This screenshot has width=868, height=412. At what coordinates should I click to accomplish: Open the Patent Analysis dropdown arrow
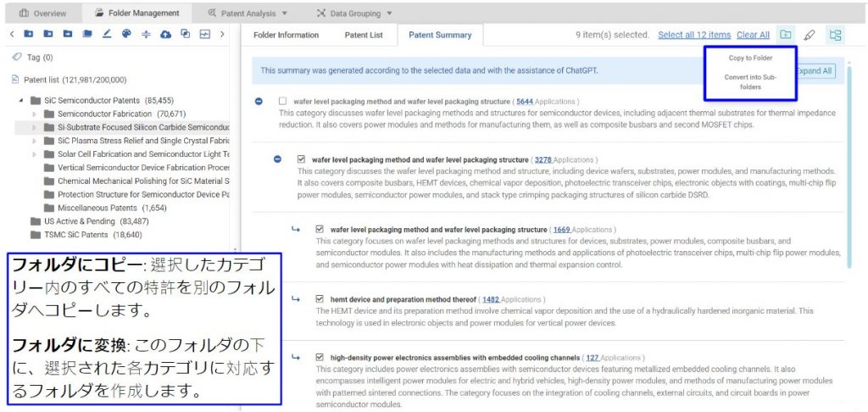[285, 13]
